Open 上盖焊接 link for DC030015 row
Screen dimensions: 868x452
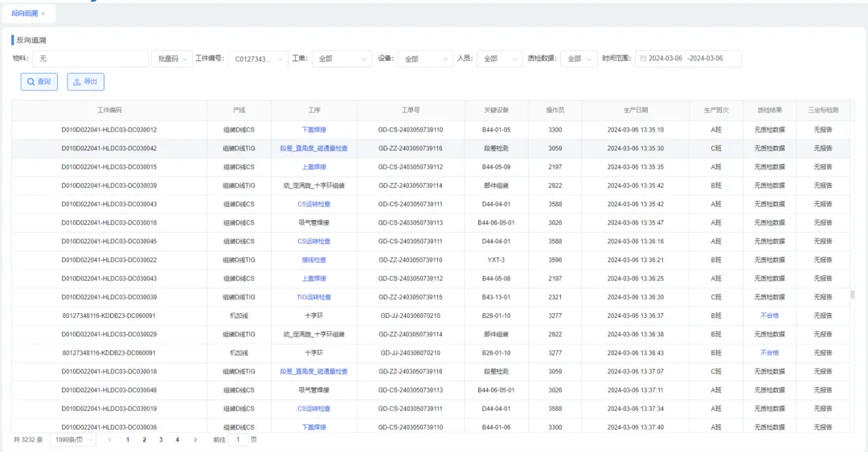(314, 167)
